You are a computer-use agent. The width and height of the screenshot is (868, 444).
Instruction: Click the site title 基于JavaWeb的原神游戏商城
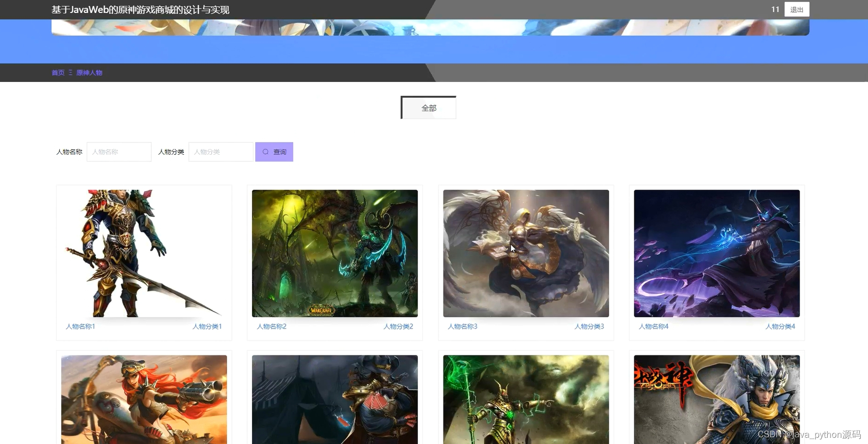pos(140,10)
